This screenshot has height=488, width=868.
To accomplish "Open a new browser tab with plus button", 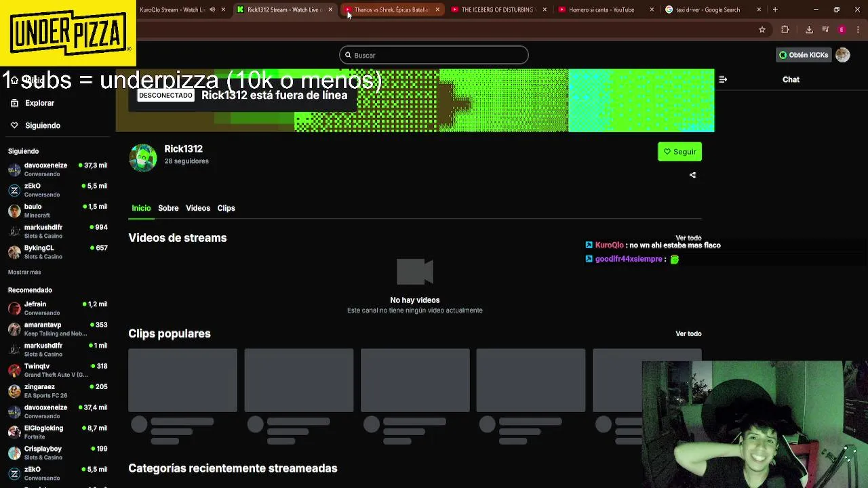I will [775, 9].
